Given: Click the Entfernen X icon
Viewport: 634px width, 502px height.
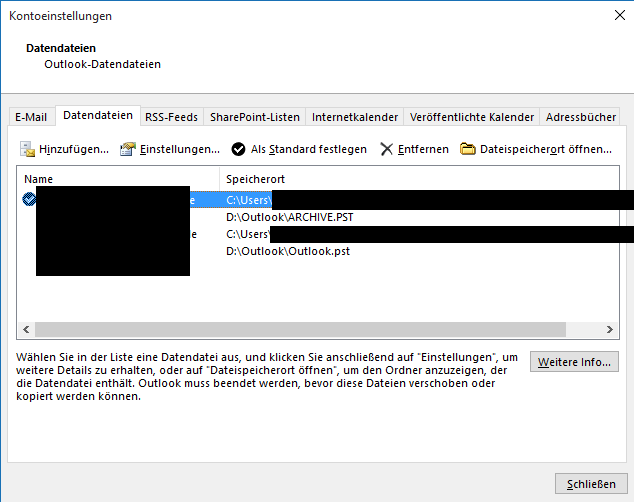Looking at the screenshot, I should tap(387, 149).
